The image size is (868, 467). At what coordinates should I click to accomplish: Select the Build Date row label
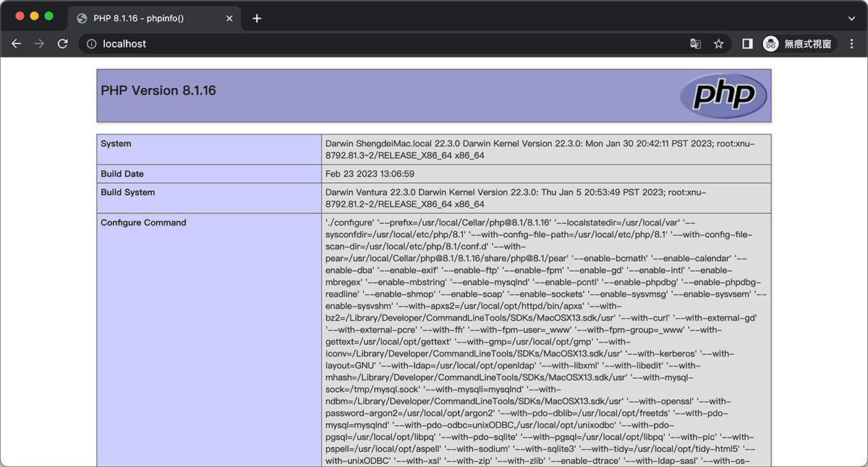tap(122, 174)
